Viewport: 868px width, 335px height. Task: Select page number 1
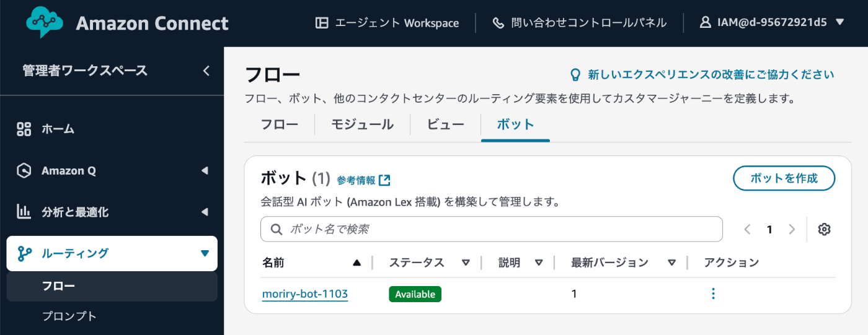click(769, 230)
